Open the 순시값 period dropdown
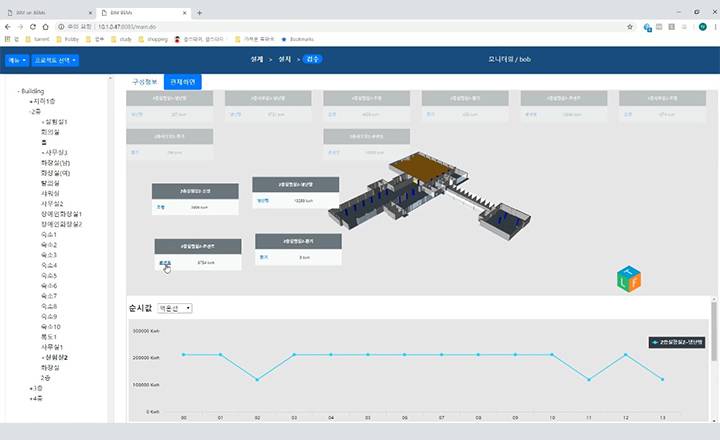Screen dimensions: 720x440 click(174, 308)
